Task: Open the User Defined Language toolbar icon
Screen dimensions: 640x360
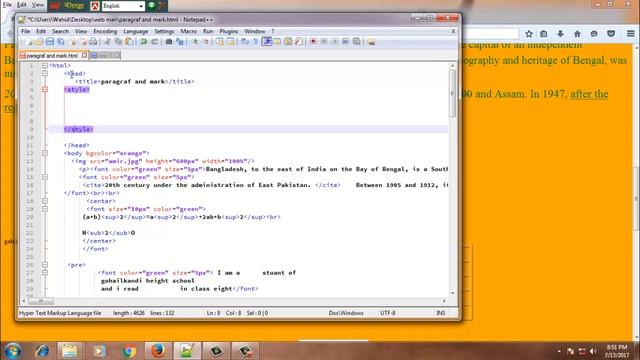Action: [277, 42]
